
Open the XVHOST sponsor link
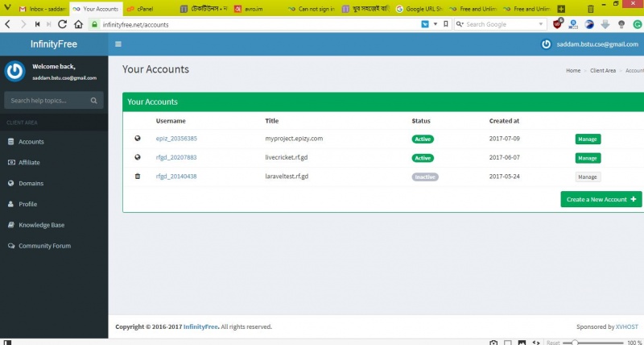point(627,326)
